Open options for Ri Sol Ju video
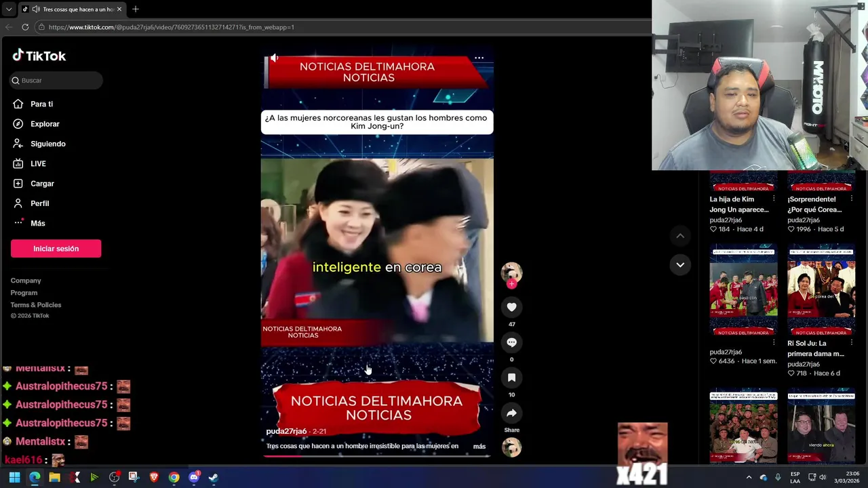Image resolution: width=868 pixels, height=488 pixels. pyautogui.click(x=851, y=344)
